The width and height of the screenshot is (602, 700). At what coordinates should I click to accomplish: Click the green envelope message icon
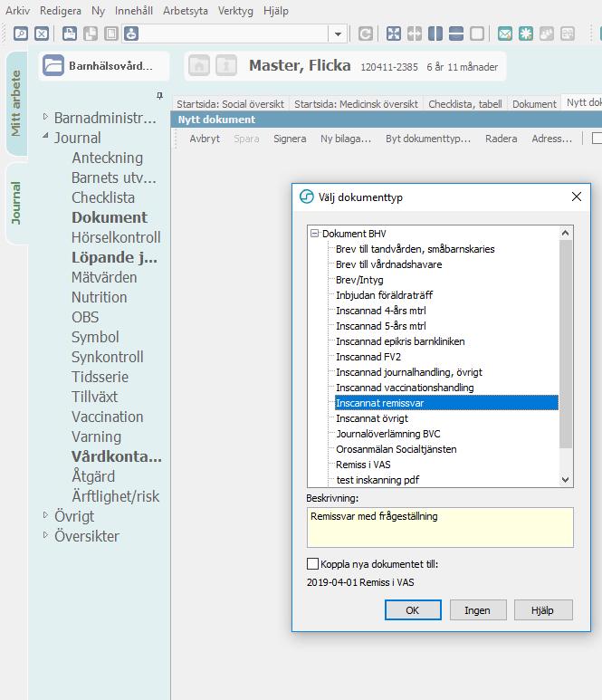pos(505,34)
